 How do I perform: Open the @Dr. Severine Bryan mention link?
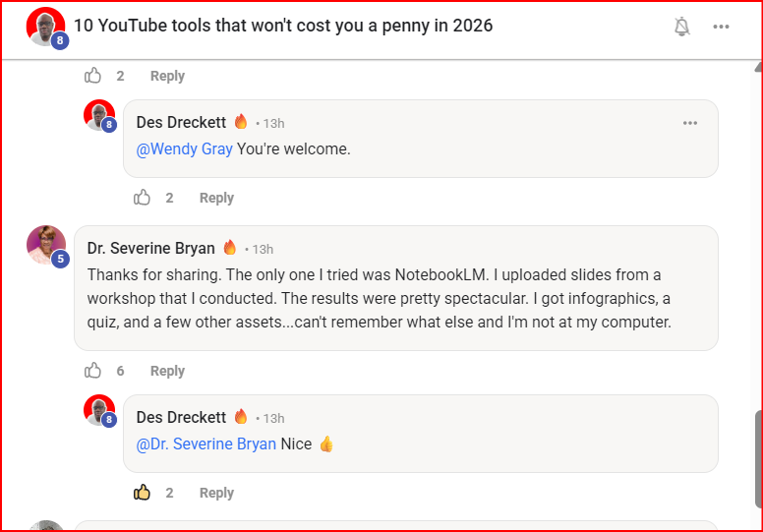coord(206,444)
